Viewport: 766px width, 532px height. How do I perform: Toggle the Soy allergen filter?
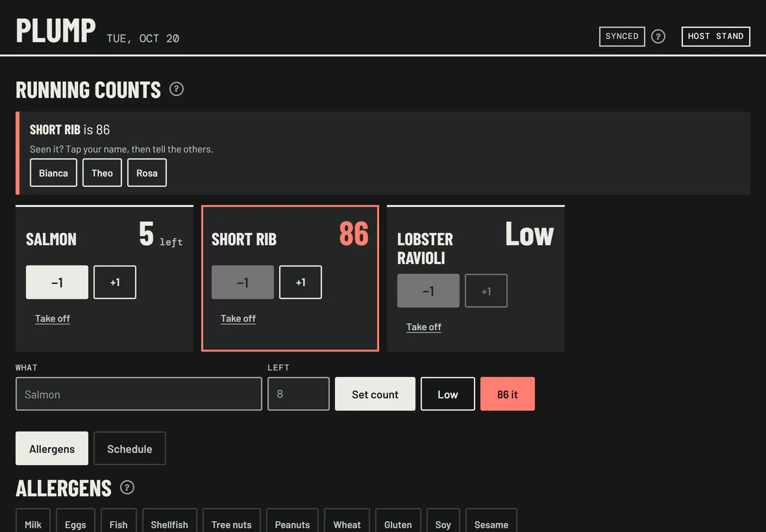click(x=443, y=521)
